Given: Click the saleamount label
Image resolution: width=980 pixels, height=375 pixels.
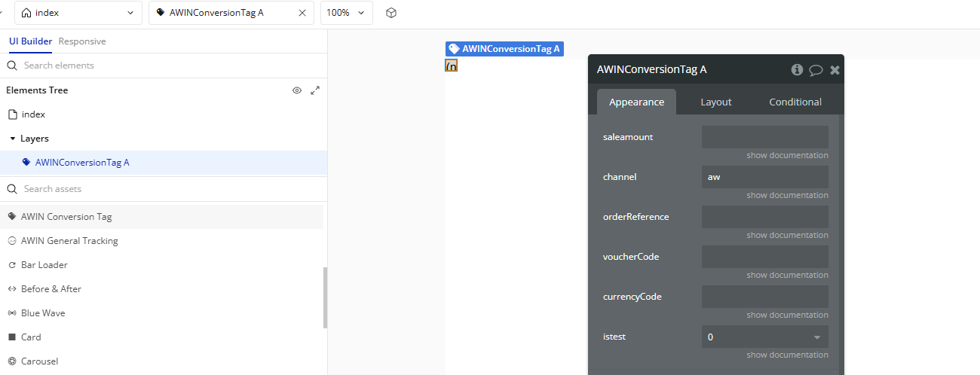Looking at the screenshot, I should tap(628, 137).
